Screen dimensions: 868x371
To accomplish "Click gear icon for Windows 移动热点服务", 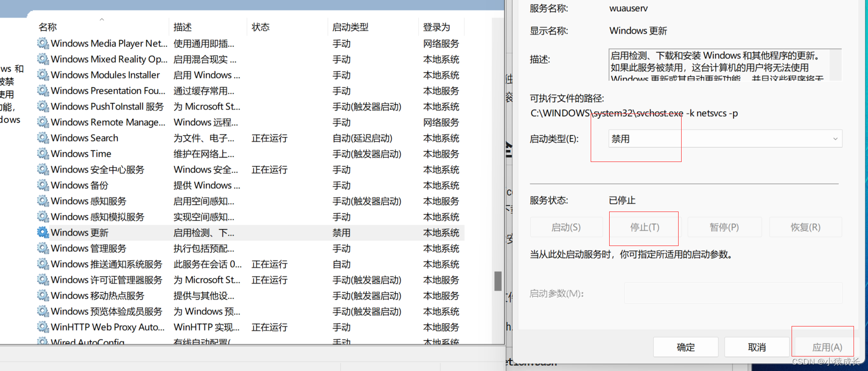I will (43, 295).
